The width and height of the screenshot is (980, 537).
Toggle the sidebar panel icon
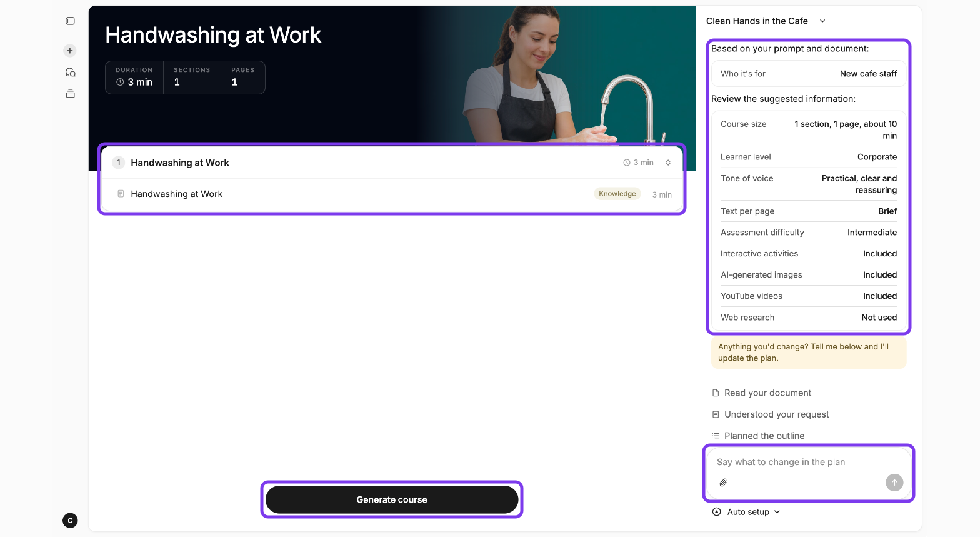click(x=70, y=21)
